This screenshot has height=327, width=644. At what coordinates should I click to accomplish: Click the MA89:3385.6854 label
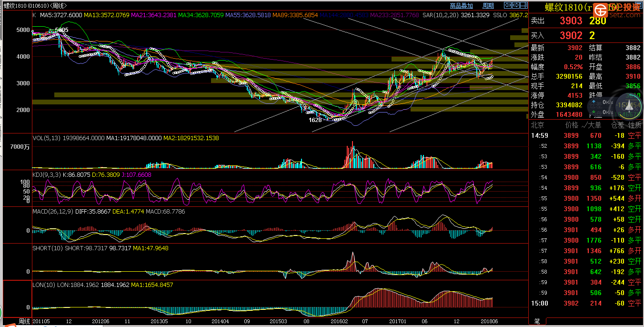point(295,15)
